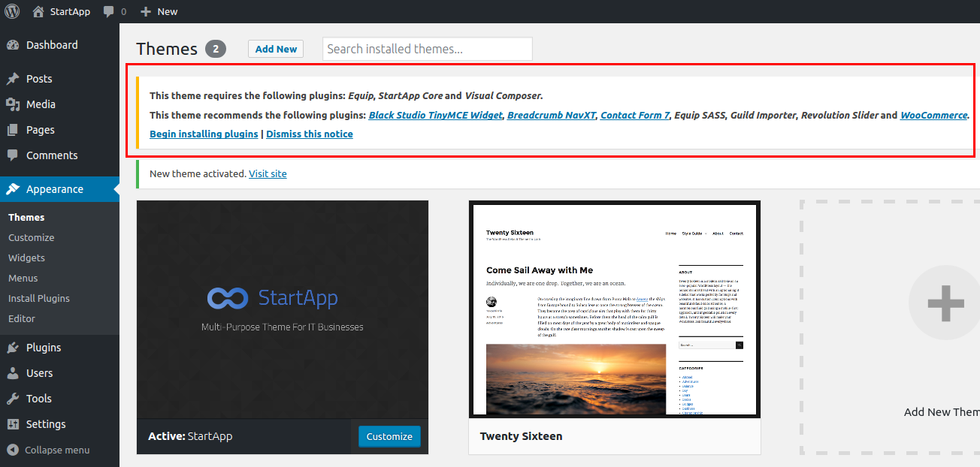Open the comments bubble icon in admin bar
This screenshot has width=980, height=467.
coord(109,12)
